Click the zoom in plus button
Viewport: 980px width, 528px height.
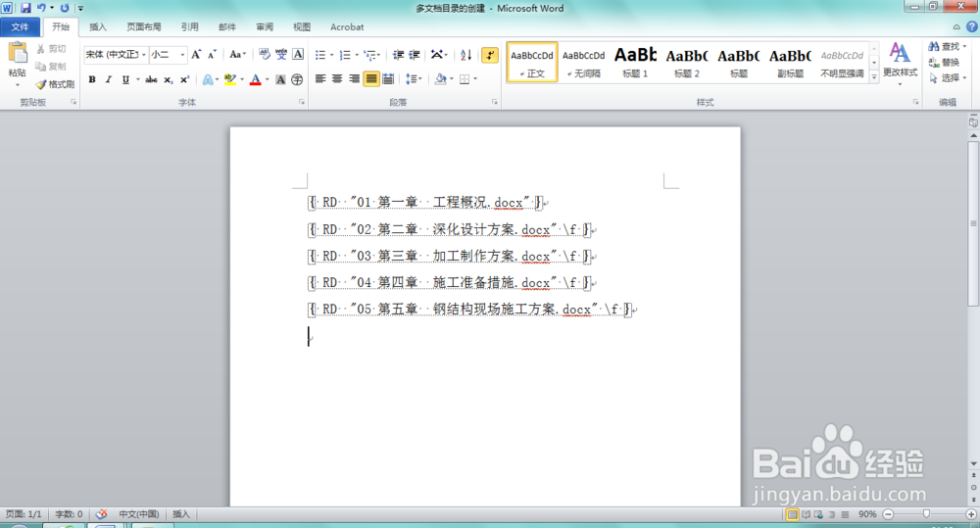coord(970,514)
